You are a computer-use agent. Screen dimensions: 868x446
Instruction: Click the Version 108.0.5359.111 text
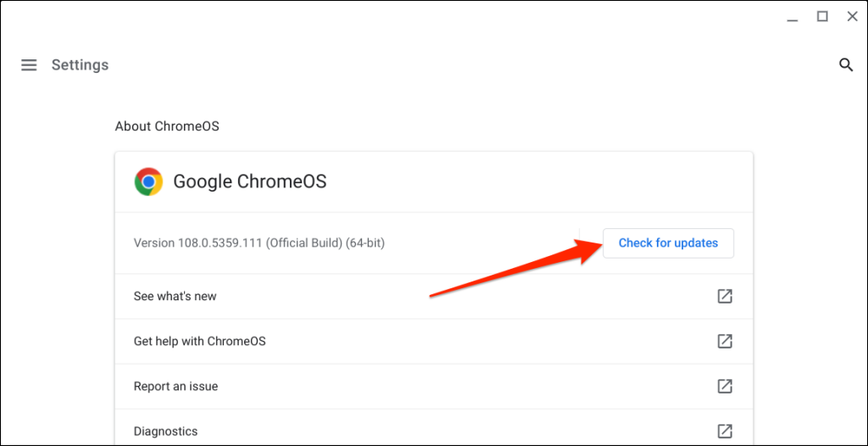(259, 243)
